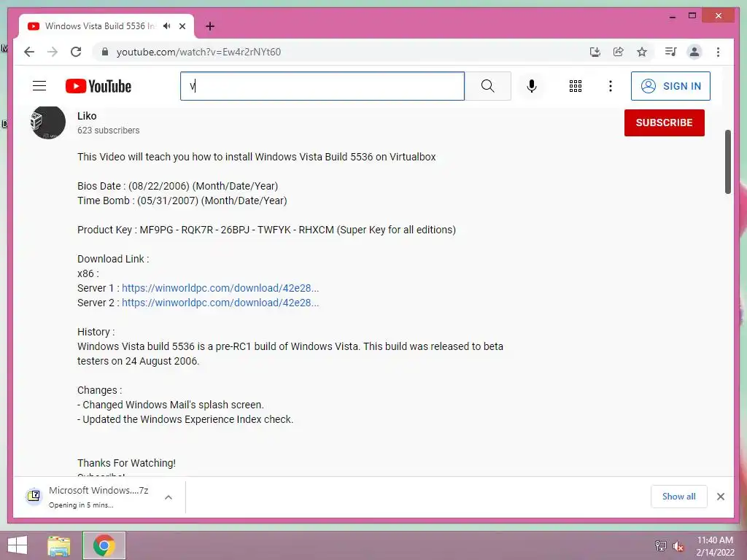Go to YouTube home via logo
747x560 pixels.
(x=98, y=86)
